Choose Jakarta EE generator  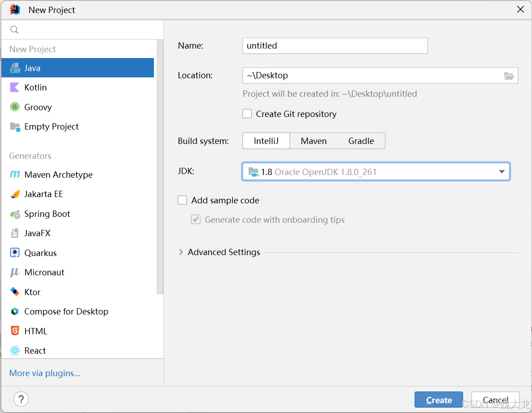[x=78, y=194]
